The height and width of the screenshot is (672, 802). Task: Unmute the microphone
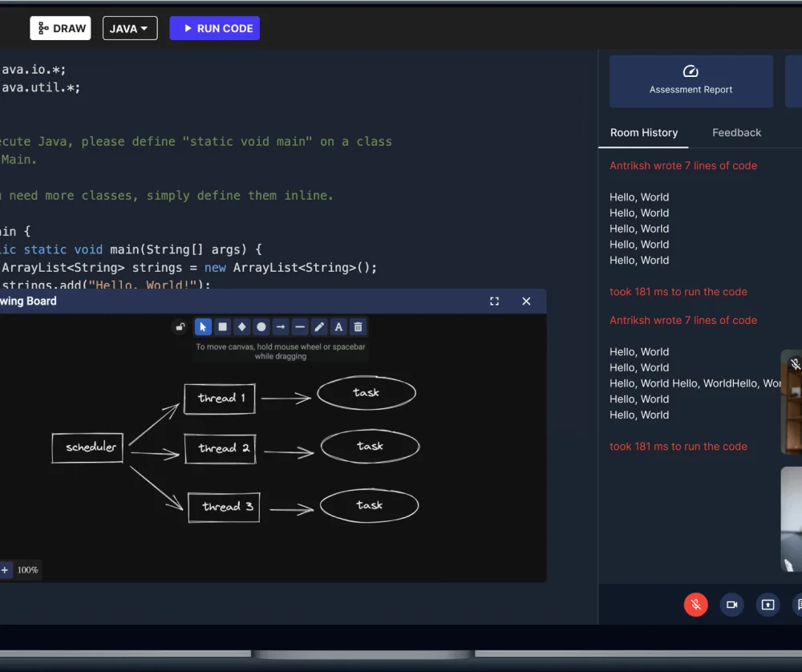tap(695, 604)
